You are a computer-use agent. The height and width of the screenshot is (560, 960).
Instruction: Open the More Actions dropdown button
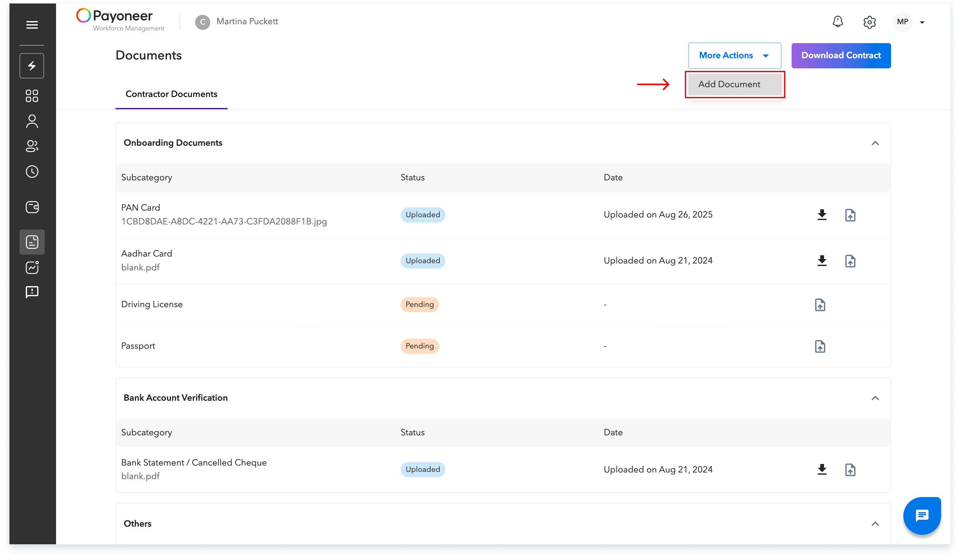pos(734,56)
